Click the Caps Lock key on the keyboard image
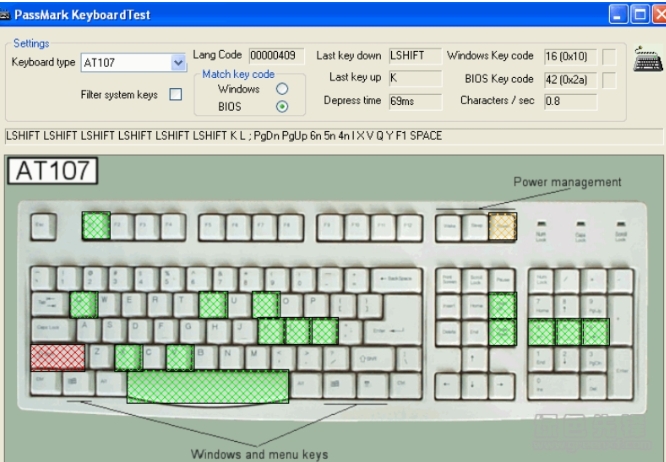The width and height of the screenshot is (666, 462). coord(54,331)
